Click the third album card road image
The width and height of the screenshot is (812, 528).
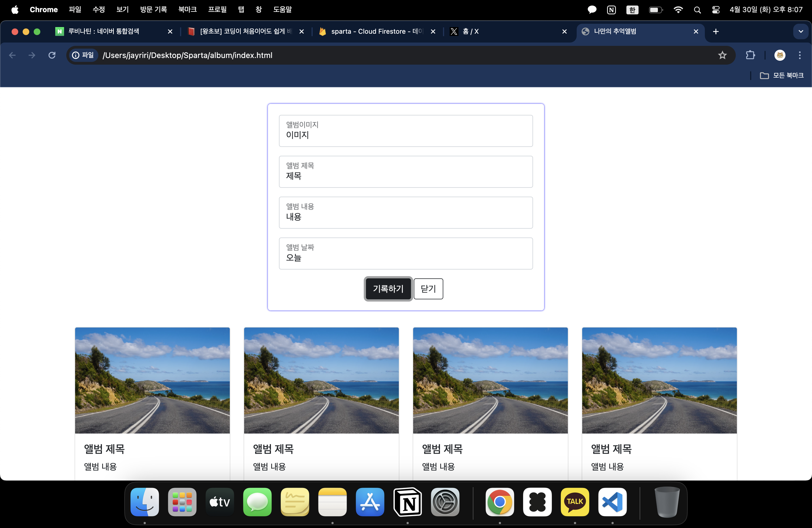490,381
